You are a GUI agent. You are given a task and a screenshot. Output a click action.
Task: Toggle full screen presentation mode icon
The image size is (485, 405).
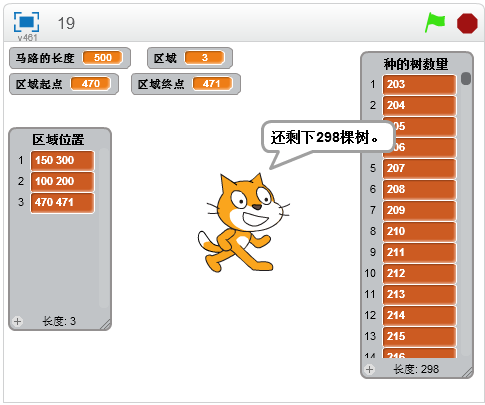[x=26, y=22]
